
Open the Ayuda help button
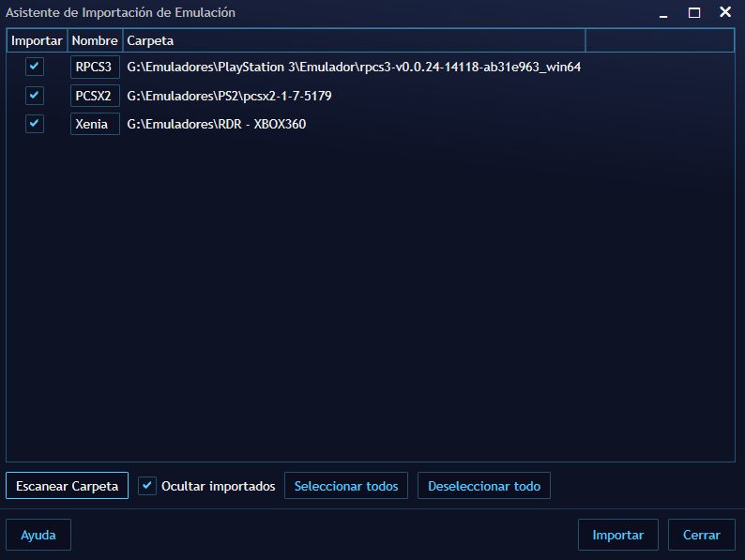(38, 535)
